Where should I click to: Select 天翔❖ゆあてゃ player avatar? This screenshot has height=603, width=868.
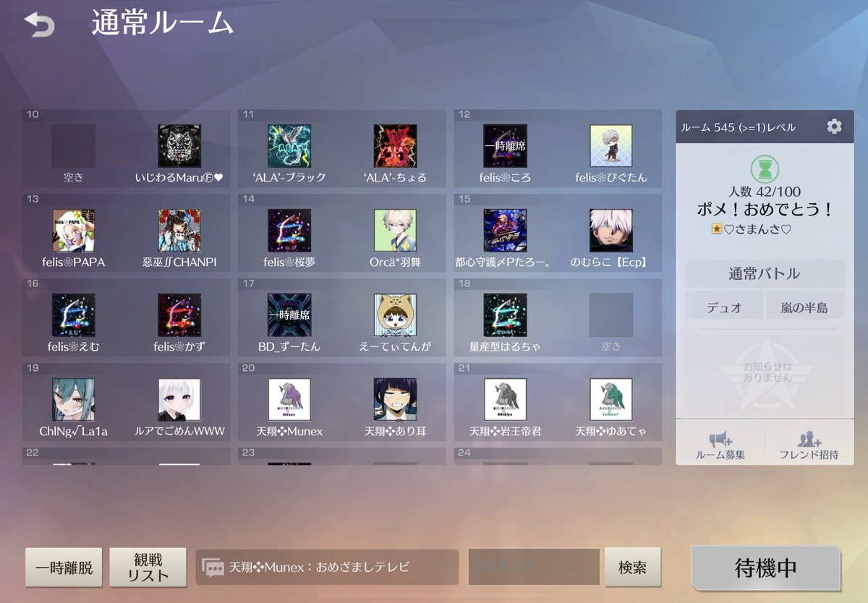pyautogui.click(x=611, y=400)
